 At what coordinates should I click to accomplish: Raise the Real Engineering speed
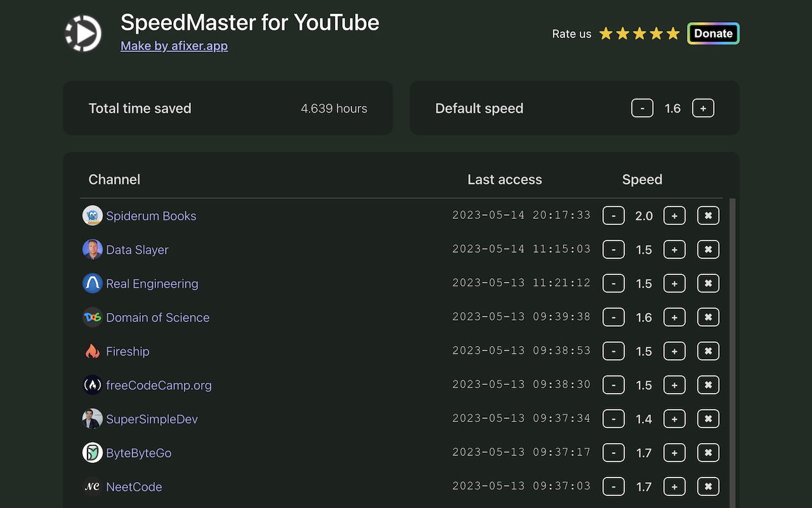[x=674, y=283]
